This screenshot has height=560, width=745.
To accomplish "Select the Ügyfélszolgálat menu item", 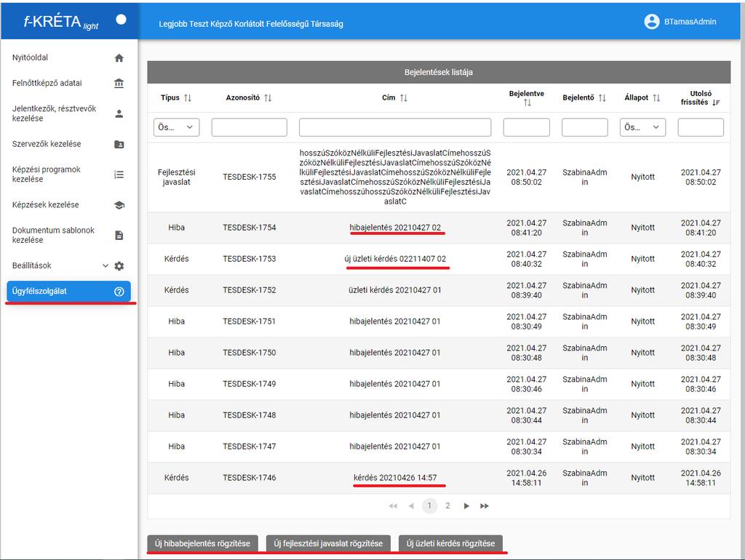I will [x=69, y=292].
